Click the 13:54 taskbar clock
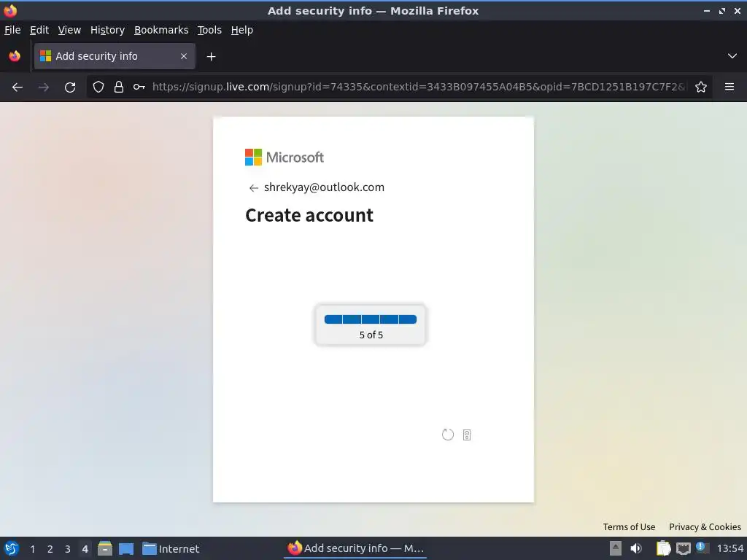The height and width of the screenshot is (560, 747). 729,548
